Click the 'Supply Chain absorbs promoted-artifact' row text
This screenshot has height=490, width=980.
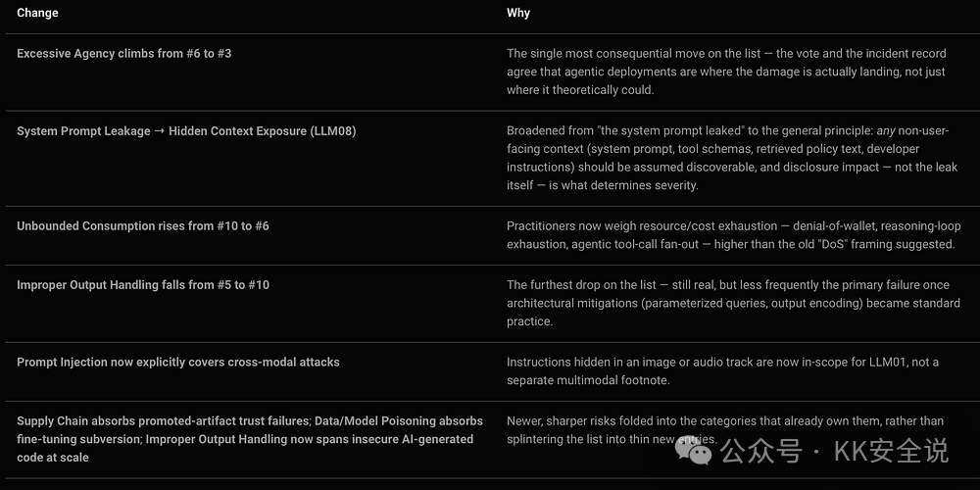point(250,439)
